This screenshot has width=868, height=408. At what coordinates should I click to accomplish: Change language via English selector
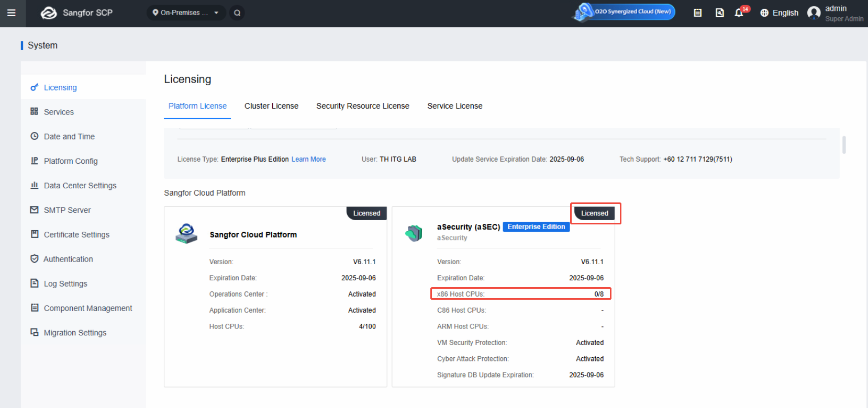click(780, 13)
